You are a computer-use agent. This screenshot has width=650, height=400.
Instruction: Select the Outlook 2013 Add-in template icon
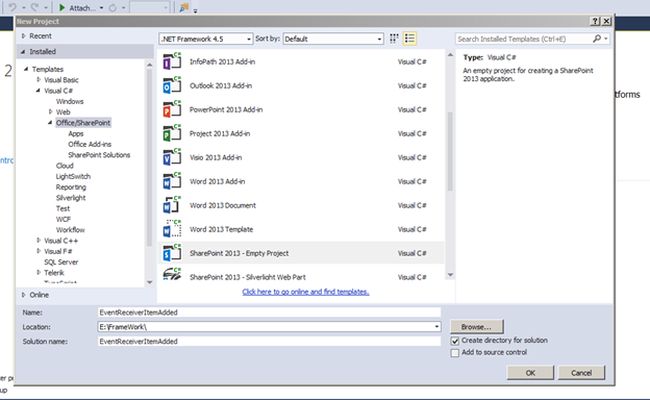[172, 86]
